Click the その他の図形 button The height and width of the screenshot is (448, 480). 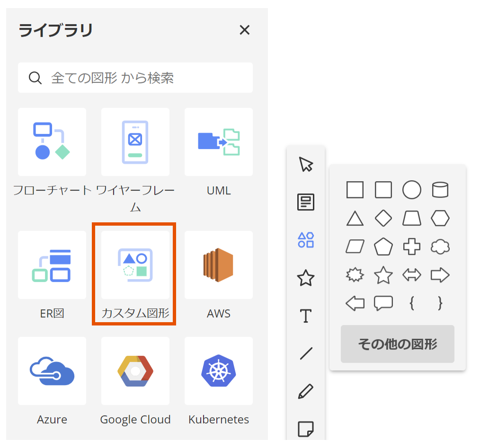(x=397, y=344)
